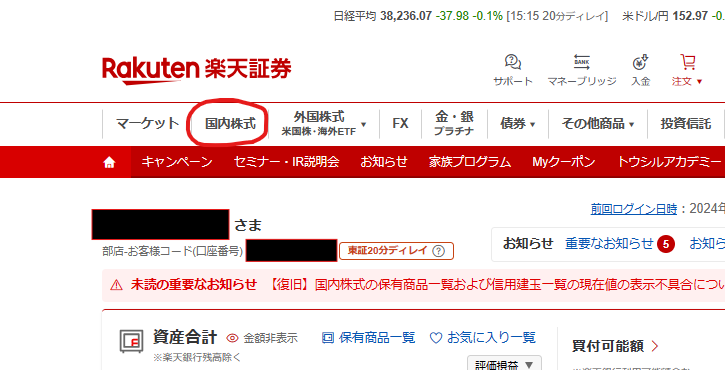
Task: Open the 金・銀 プラチナ menu
Action: click(x=454, y=123)
